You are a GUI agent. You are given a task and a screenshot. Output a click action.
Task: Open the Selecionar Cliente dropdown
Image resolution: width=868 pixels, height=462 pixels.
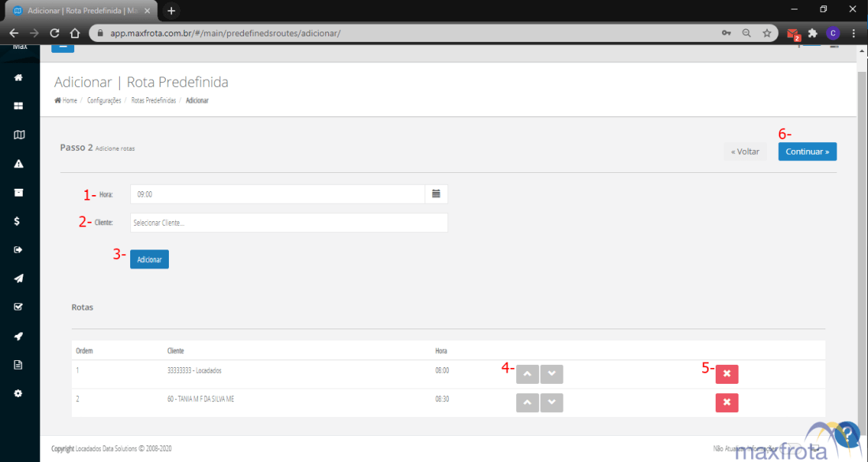pyautogui.click(x=289, y=223)
